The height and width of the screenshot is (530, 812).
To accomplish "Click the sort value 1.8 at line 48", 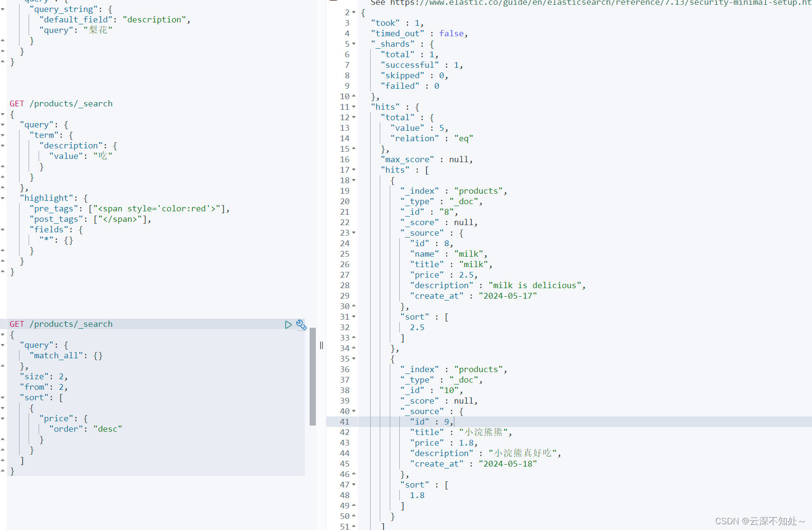I will [x=417, y=495].
